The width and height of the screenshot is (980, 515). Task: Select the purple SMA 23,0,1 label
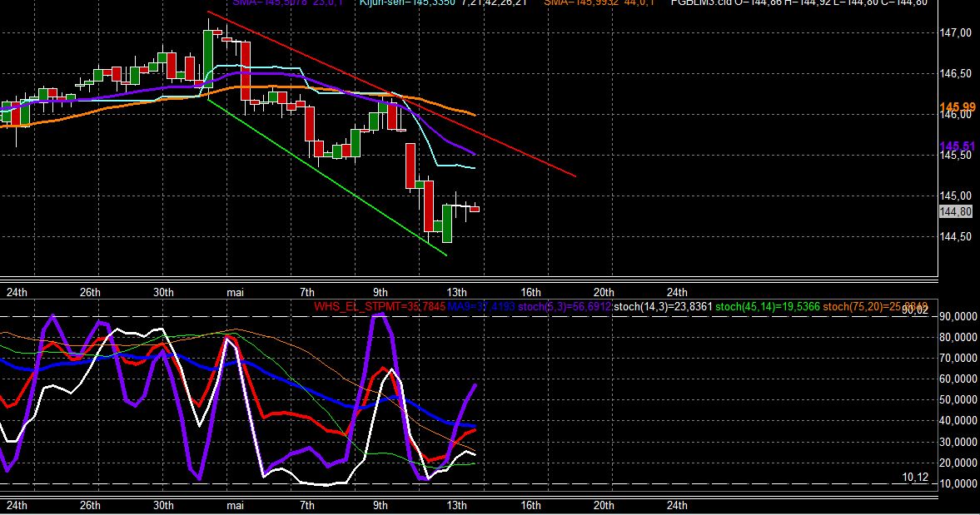[287, 2]
